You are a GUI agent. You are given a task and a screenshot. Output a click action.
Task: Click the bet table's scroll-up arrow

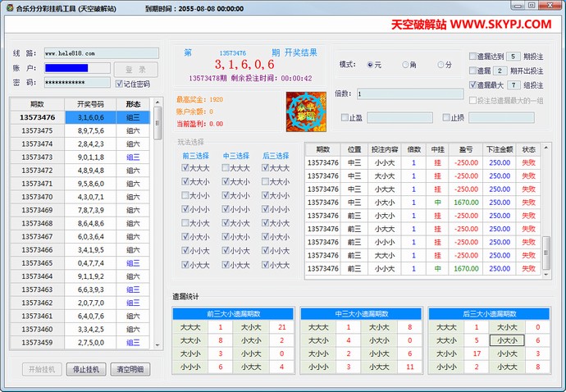546,148
